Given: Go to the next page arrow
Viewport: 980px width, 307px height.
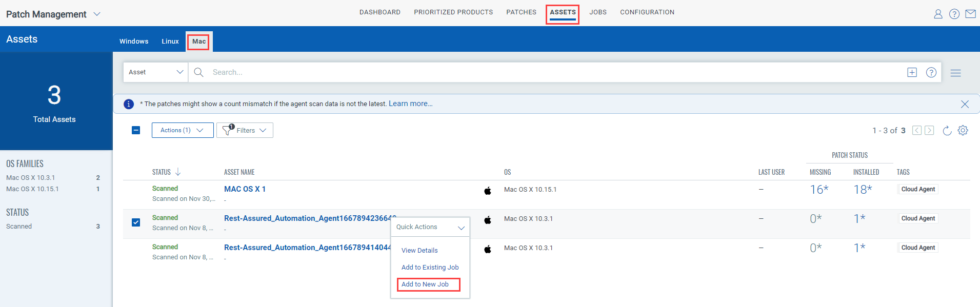Looking at the screenshot, I should click(929, 130).
